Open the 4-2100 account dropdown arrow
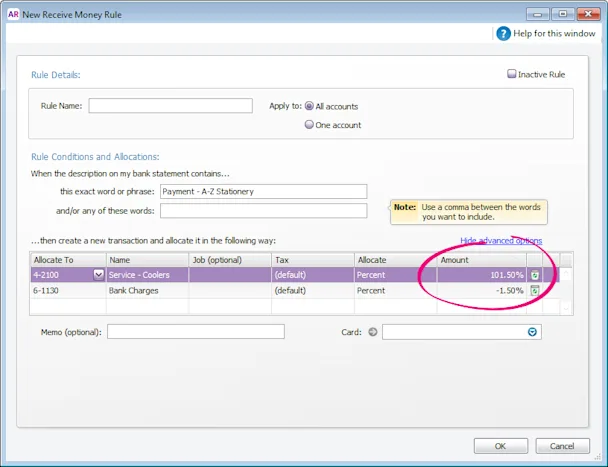608x467 pixels. 98,275
